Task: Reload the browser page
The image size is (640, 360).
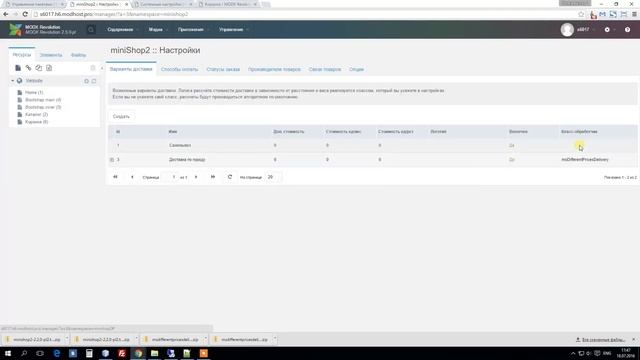Action: coord(25,14)
